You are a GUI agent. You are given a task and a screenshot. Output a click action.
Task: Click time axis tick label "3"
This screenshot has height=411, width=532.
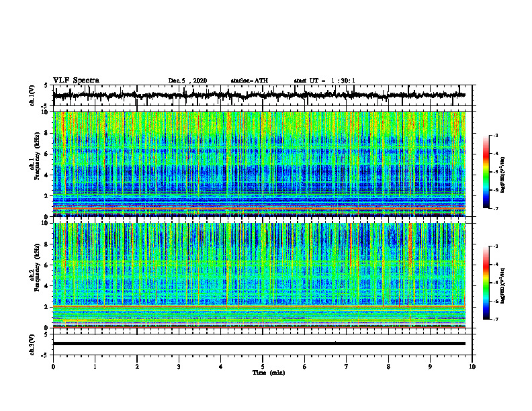click(x=179, y=367)
